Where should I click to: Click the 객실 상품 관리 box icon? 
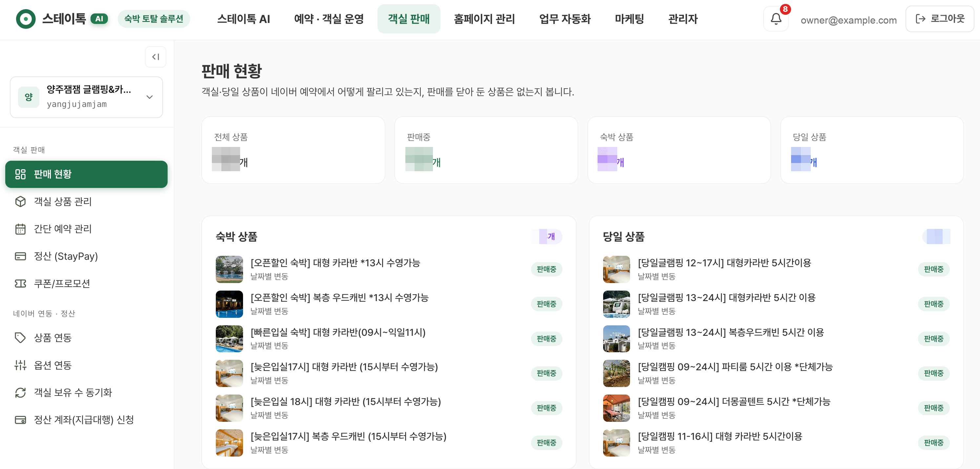[20, 202]
